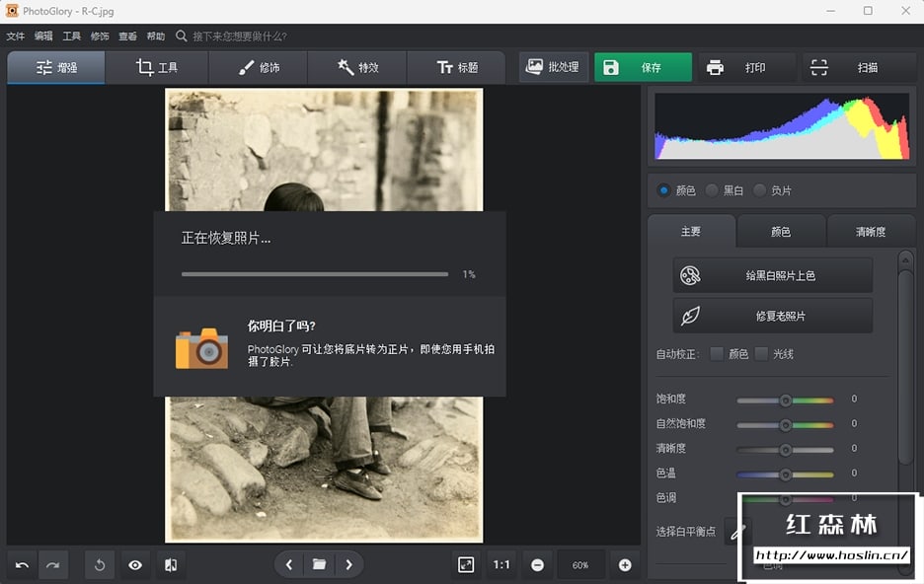This screenshot has height=584, width=924.
Task: Click the before/after compare icon
Action: pyautogui.click(x=170, y=565)
